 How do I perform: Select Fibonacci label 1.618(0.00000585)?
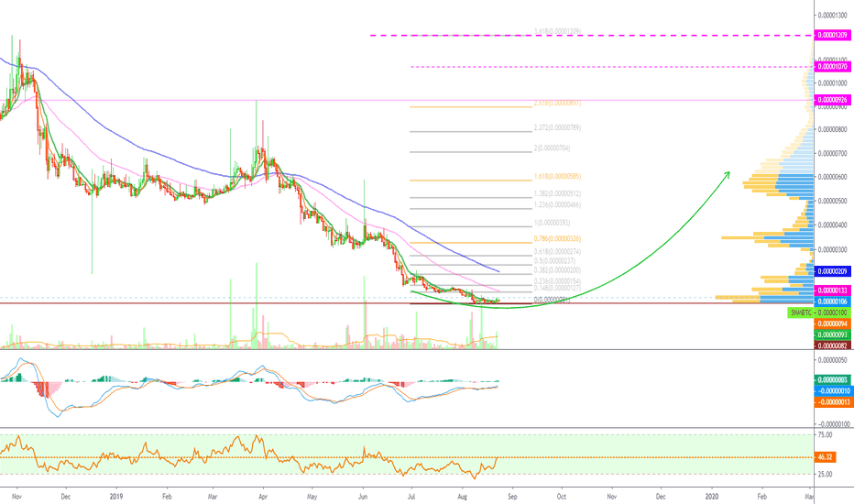[x=557, y=177]
